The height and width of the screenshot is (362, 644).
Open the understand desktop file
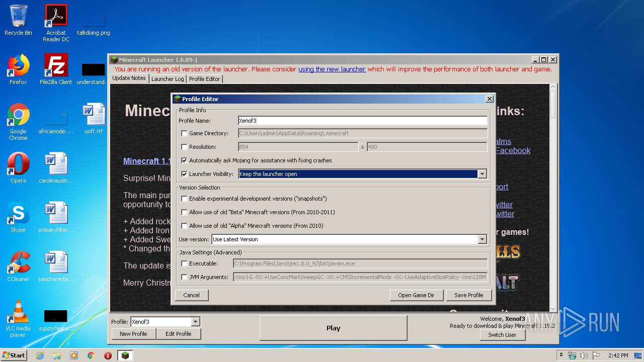94,73
